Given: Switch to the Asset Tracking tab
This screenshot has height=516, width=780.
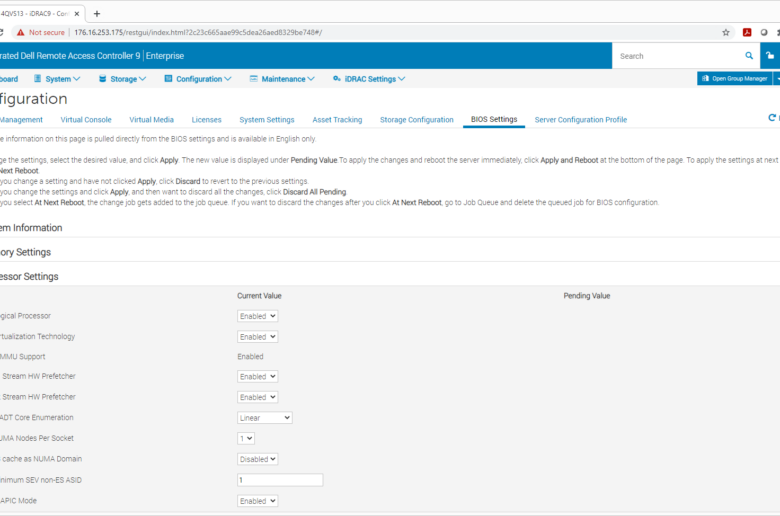Looking at the screenshot, I should [337, 119].
